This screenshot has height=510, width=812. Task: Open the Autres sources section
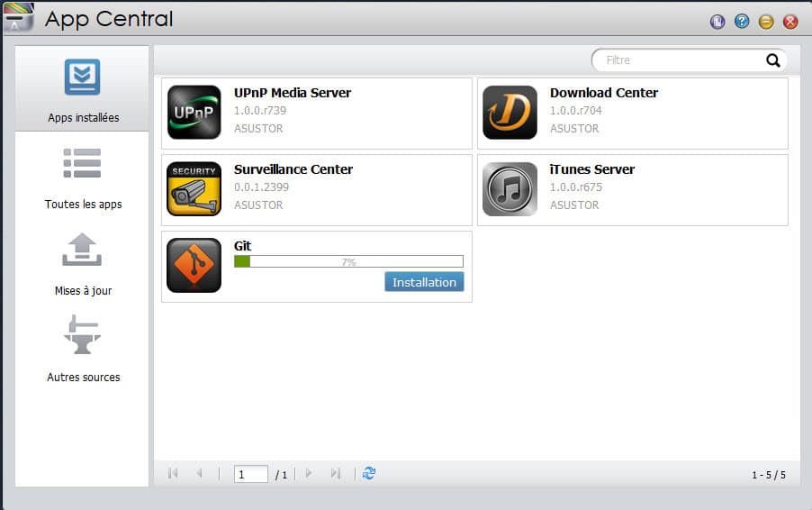82,349
